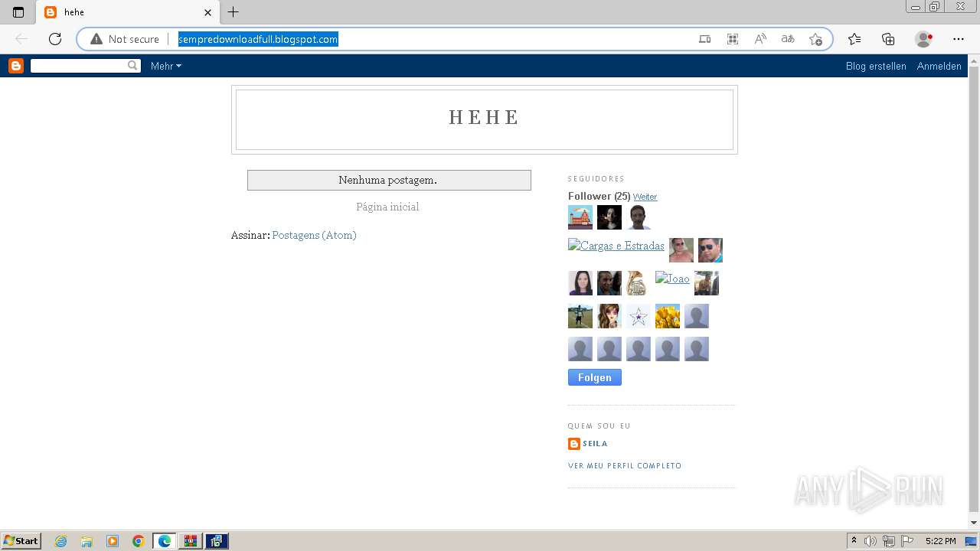Click the browser profile avatar

[924, 39]
